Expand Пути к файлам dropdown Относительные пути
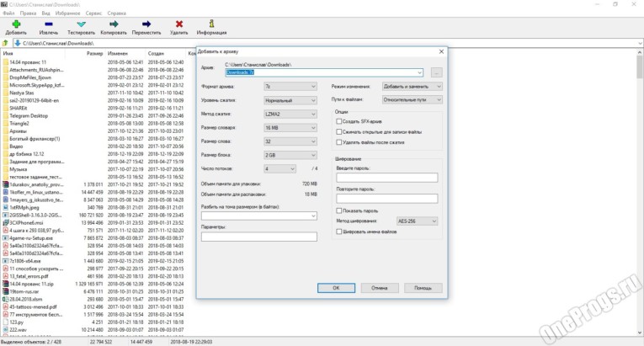Image resolution: width=644 pixels, height=346 pixels. click(412, 99)
